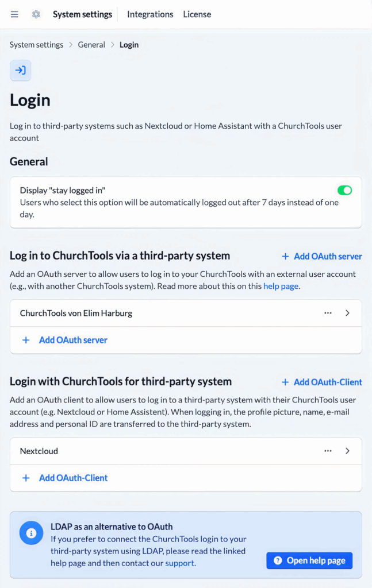372x588 pixels.
Task: Switch to the Integrations tab
Action: (x=150, y=14)
